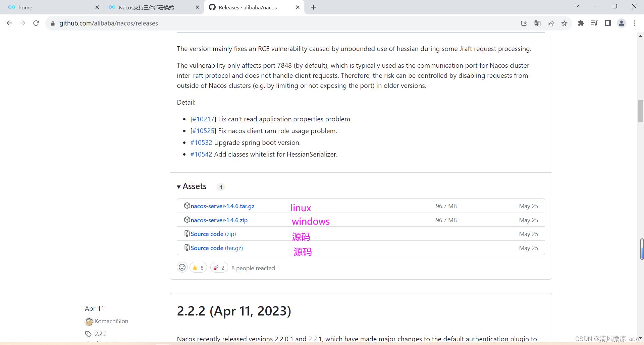Select the Releases · alibaba/nacos tab

(254, 7)
